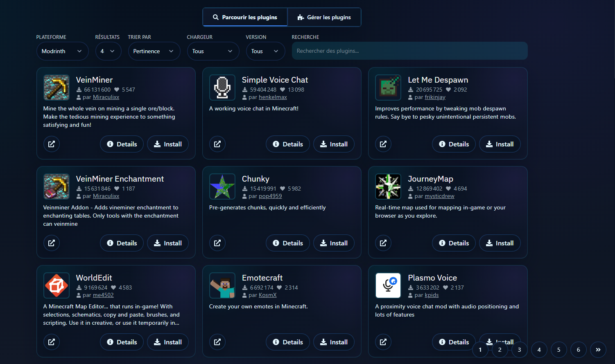Open author link mysticdrew

pyautogui.click(x=439, y=196)
